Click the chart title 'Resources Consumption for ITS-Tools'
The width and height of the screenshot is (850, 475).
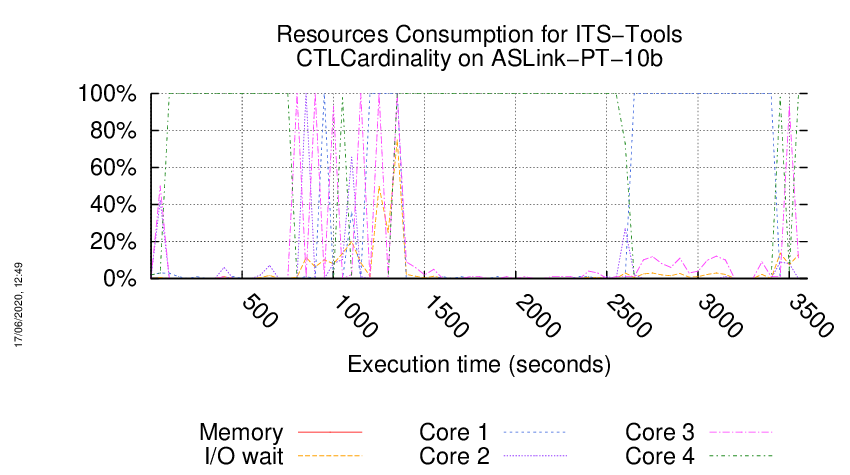(x=479, y=34)
